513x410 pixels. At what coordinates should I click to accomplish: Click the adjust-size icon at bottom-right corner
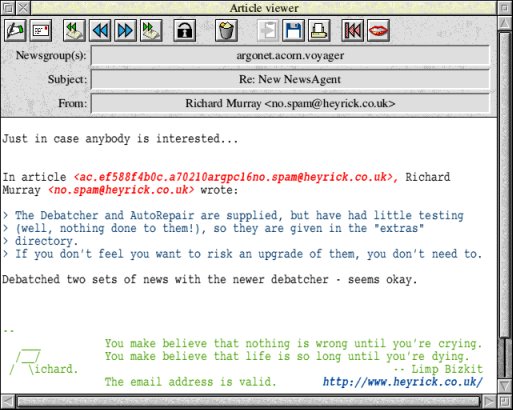click(505, 402)
